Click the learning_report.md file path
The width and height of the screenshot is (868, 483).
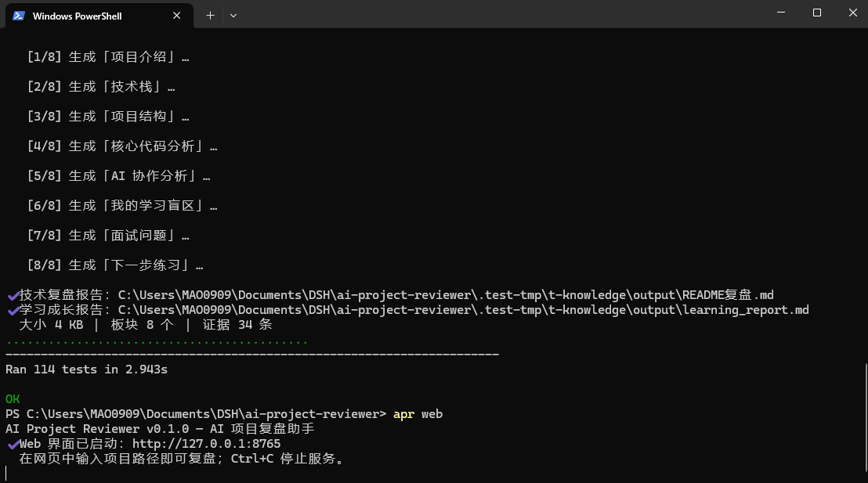(463, 310)
